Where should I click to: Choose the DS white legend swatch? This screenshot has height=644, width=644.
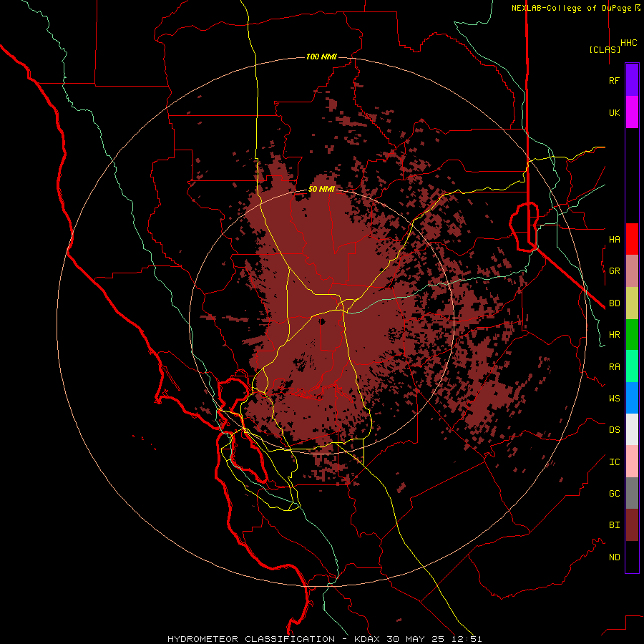point(632,429)
